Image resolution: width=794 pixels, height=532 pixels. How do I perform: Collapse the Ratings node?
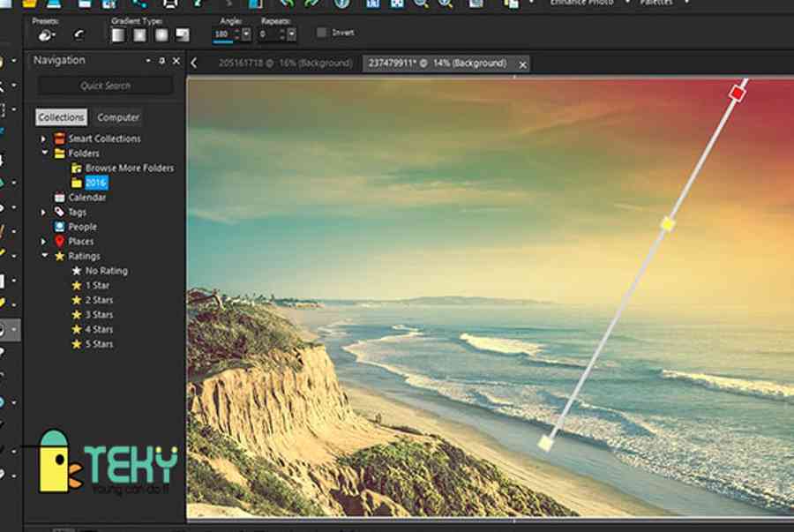pyautogui.click(x=45, y=255)
